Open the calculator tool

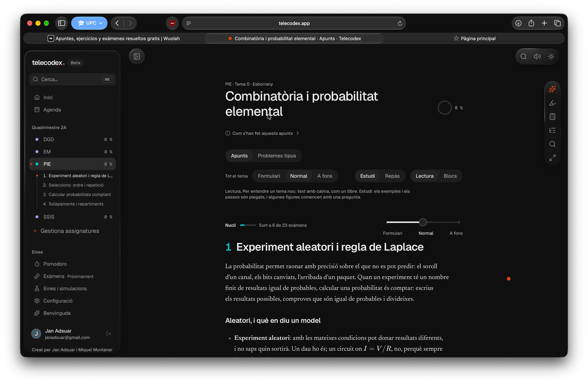click(552, 117)
